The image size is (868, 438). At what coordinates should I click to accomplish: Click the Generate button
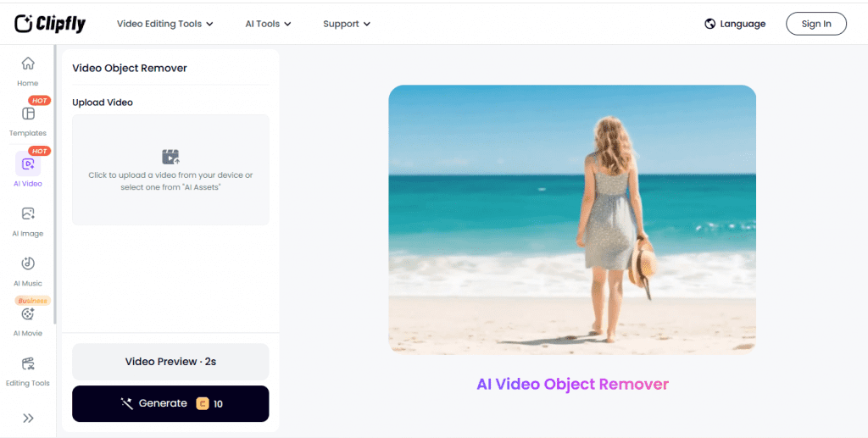[170, 404]
